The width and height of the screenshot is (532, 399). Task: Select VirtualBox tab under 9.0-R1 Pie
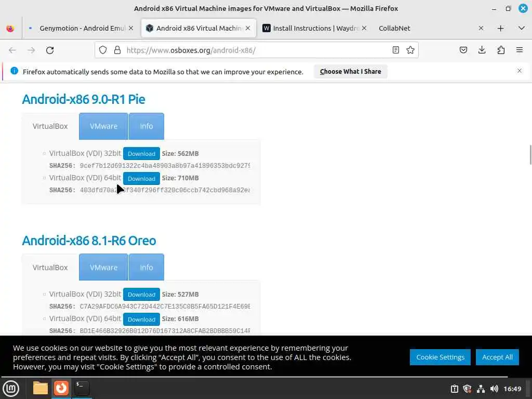coord(50,126)
